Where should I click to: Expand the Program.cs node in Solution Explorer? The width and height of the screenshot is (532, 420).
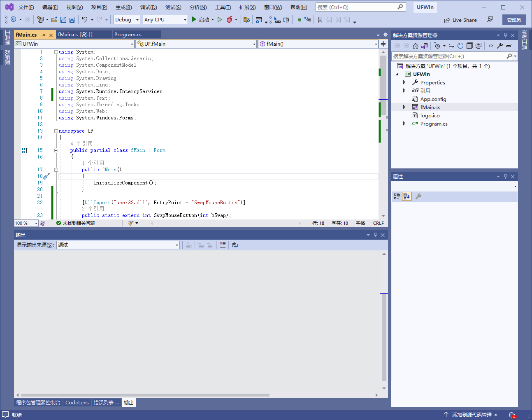[x=404, y=124]
